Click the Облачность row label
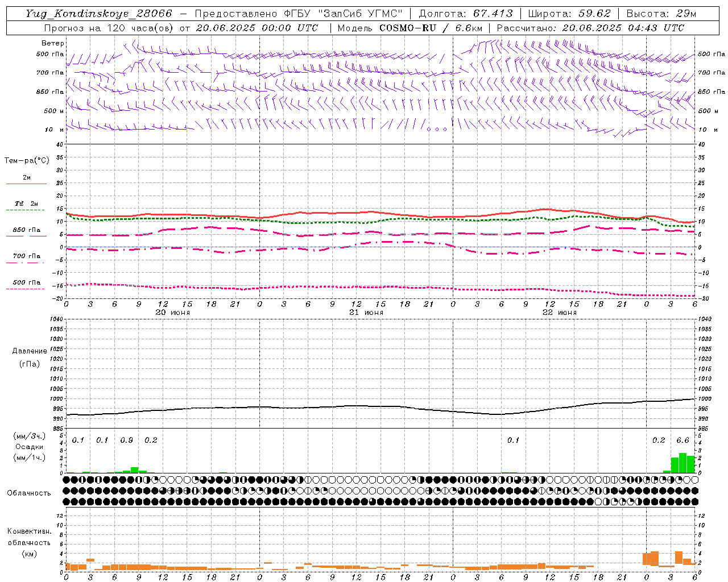The width and height of the screenshot is (728, 582). [x=29, y=493]
